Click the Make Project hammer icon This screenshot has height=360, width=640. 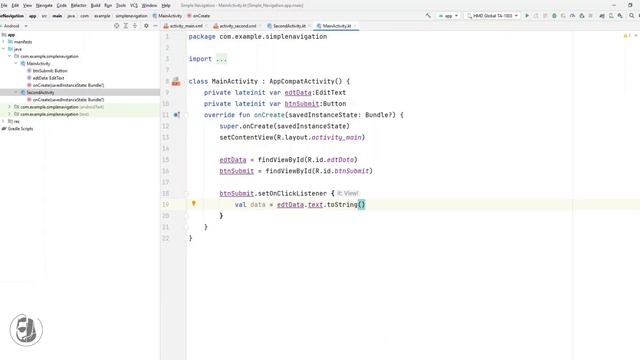pyautogui.click(x=428, y=16)
